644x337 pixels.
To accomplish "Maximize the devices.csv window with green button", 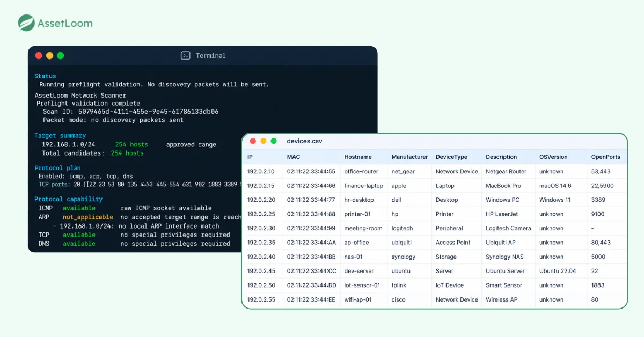I will pos(274,141).
